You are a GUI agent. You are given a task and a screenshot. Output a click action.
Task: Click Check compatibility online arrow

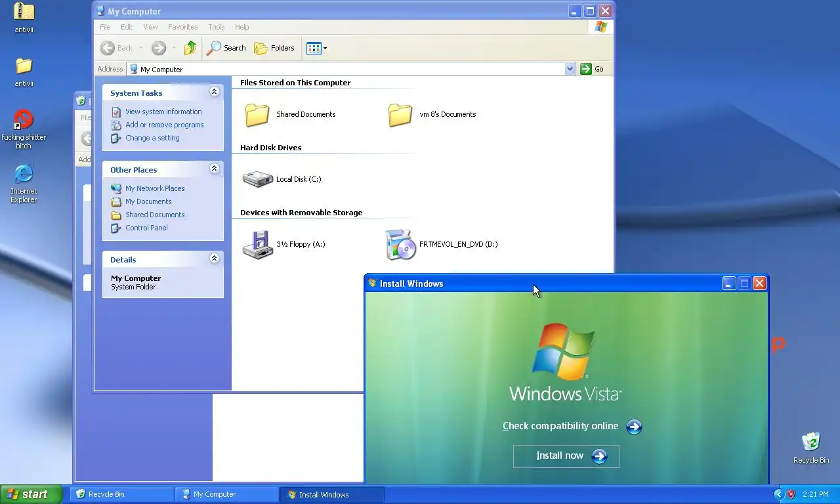point(634,427)
